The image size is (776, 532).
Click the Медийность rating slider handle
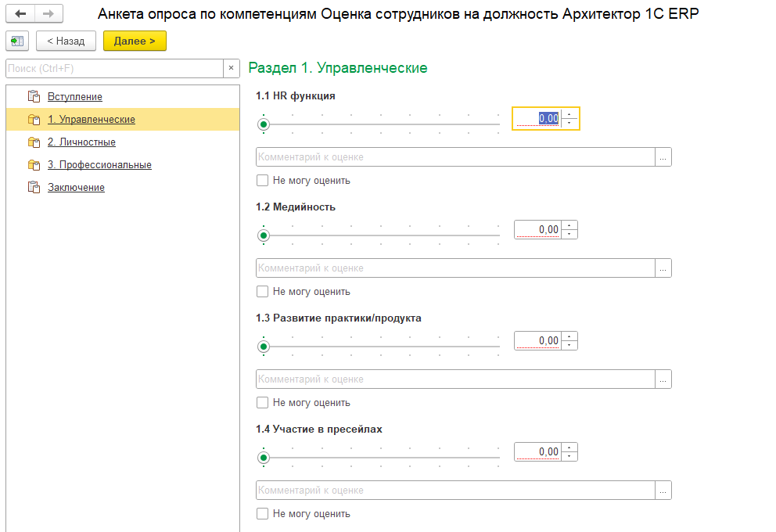click(264, 235)
